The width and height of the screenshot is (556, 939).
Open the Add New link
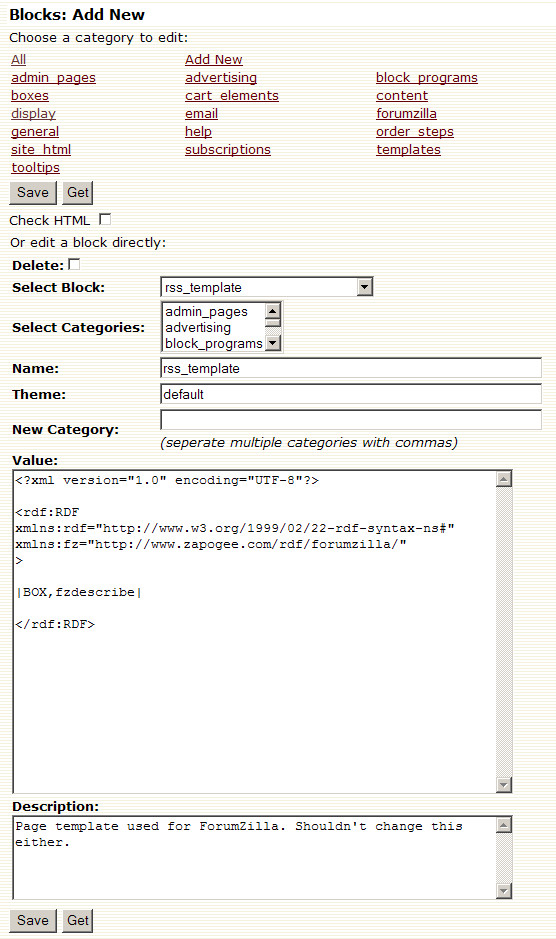pyautogui.click(x=213, y=60)
